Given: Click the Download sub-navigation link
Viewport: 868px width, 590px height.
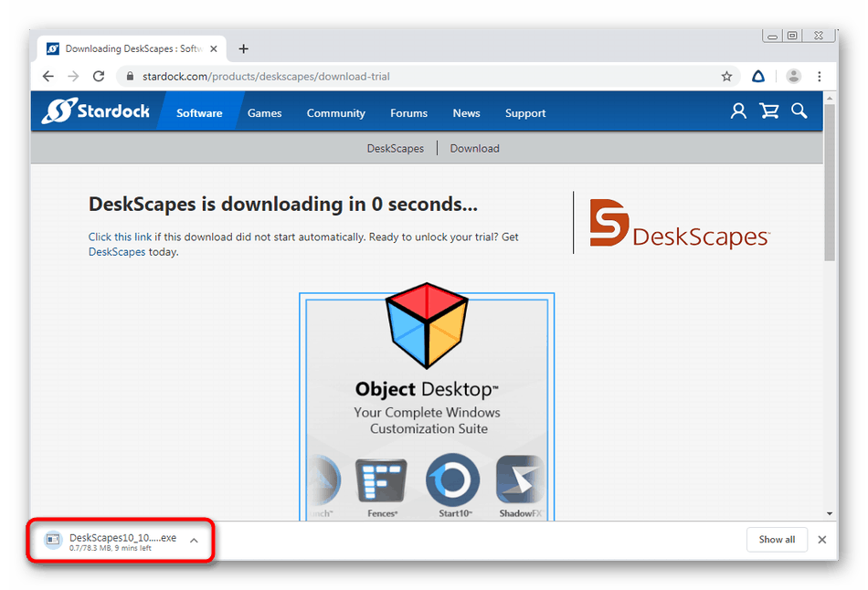Looking at the screenshot, I should [x=474, y=148].
